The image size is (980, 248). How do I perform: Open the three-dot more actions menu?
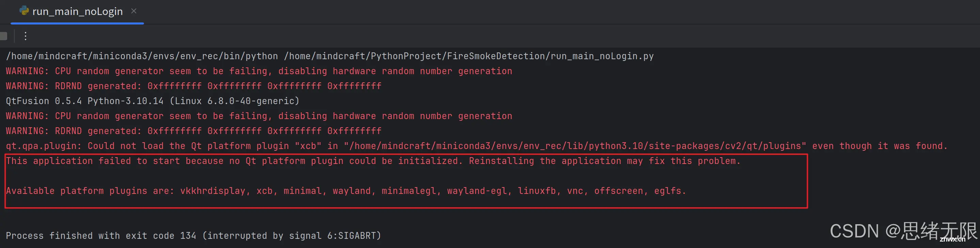26,36
